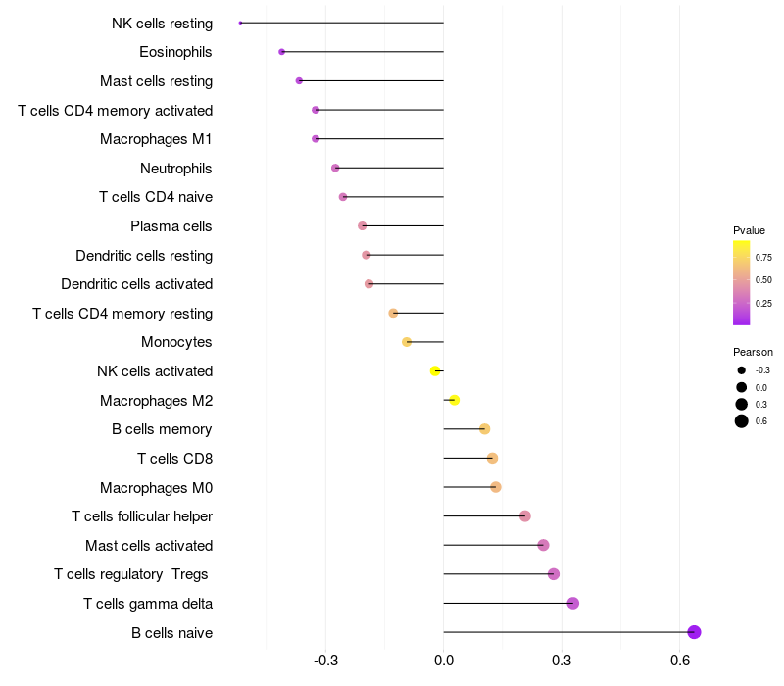Click the Pearson 0.6 legend circle
The height and width of the screenshot is (686, 784).
point(742,421)
